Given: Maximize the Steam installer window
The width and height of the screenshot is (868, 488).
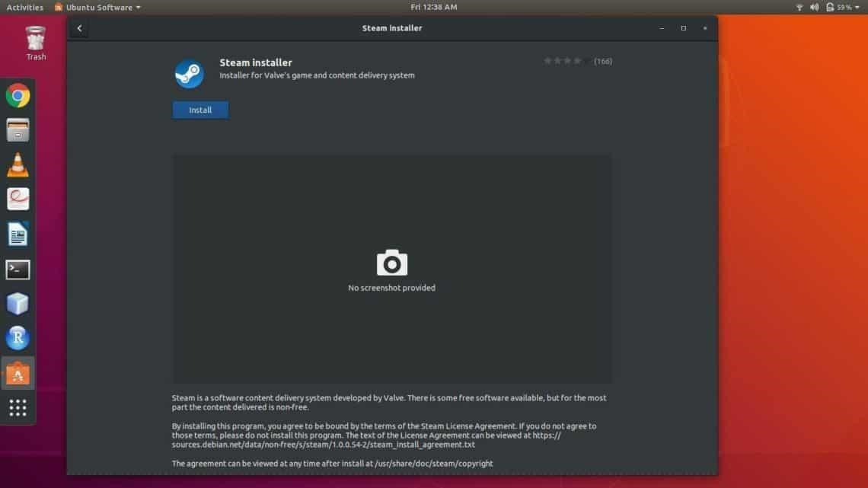Looking at the screenshot, I should pos(684,28).
